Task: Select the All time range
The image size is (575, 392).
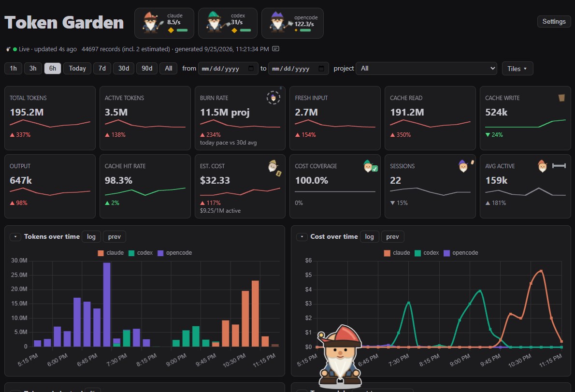Action: (168, 69)
